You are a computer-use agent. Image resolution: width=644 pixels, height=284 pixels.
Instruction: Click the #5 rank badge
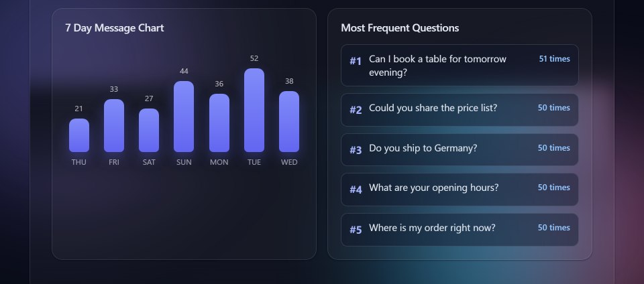(x=356, y=230)
